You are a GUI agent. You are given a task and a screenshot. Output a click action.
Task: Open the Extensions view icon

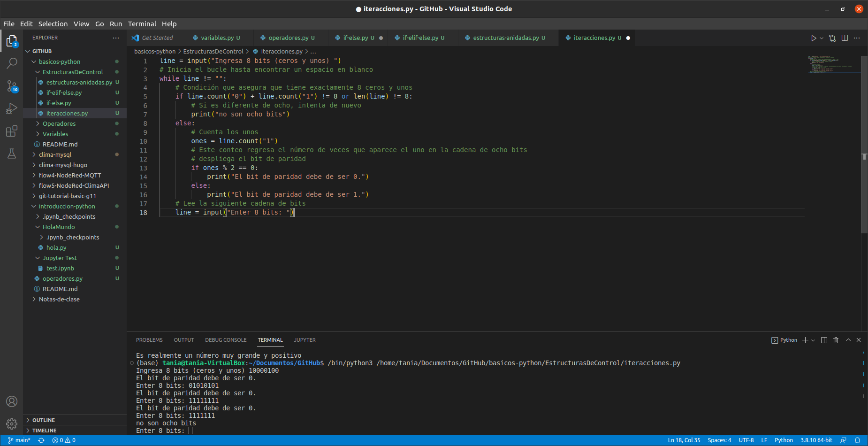(x=12, y=131)
